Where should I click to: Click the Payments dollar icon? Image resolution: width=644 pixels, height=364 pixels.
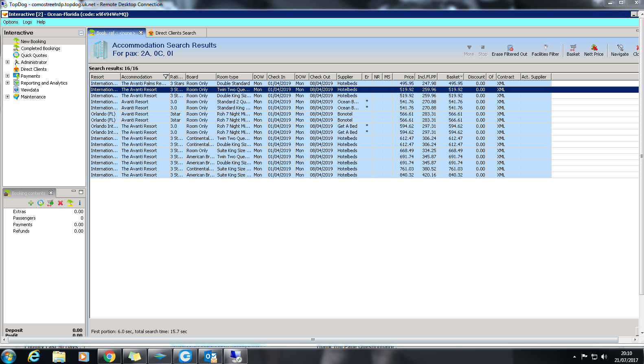(16, 76)
